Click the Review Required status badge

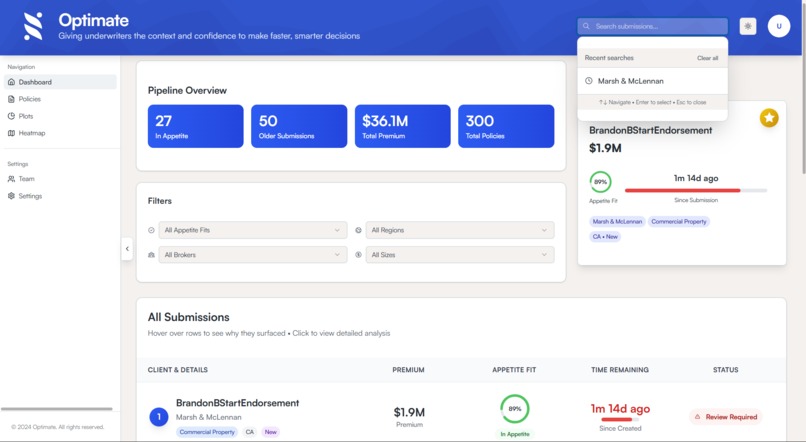pos(726,417)
